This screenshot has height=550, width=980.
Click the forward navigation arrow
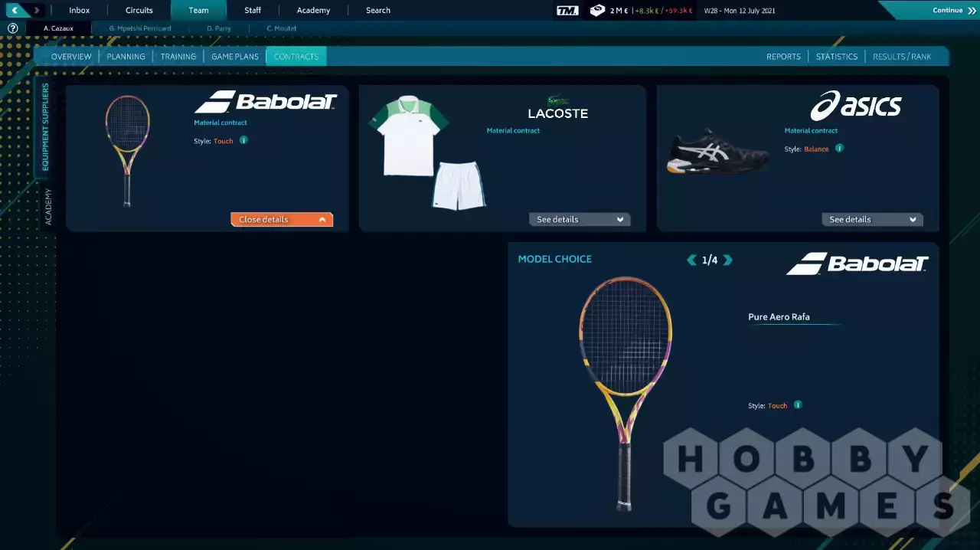[35, 11]
